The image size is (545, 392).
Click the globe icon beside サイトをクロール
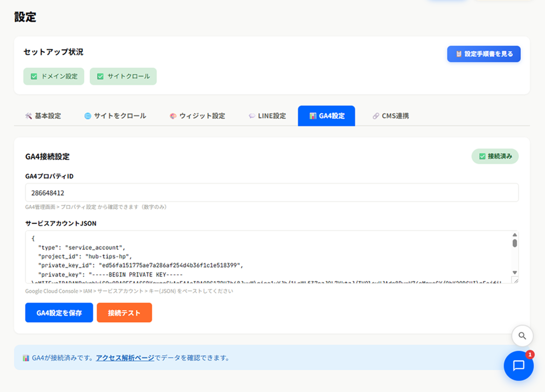coord(87,116)
